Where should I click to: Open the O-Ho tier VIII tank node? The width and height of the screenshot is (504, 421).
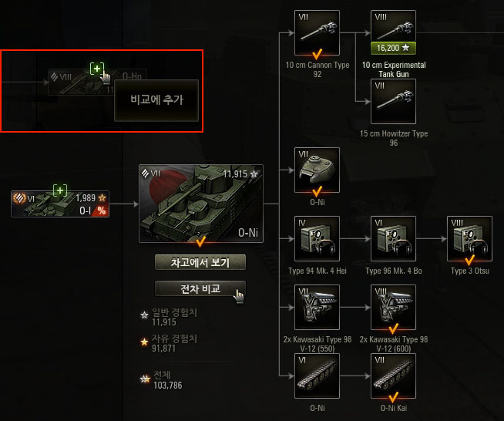coord(97,82)
